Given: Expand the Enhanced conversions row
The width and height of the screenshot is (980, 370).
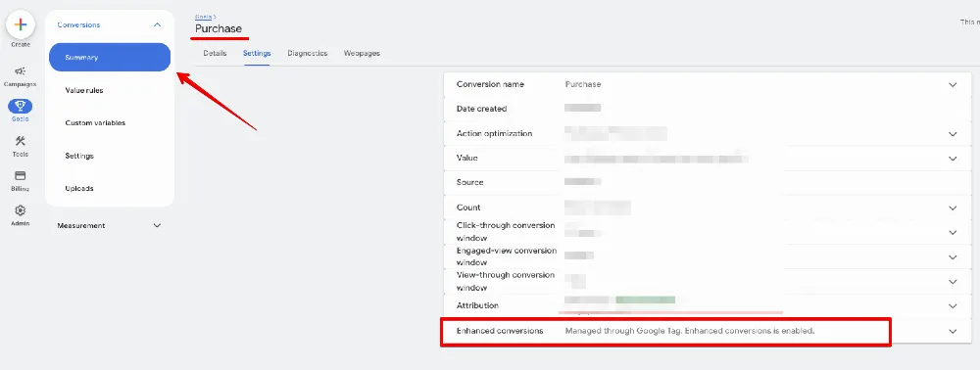Looking at the screenshot, I should coord(953,331).
